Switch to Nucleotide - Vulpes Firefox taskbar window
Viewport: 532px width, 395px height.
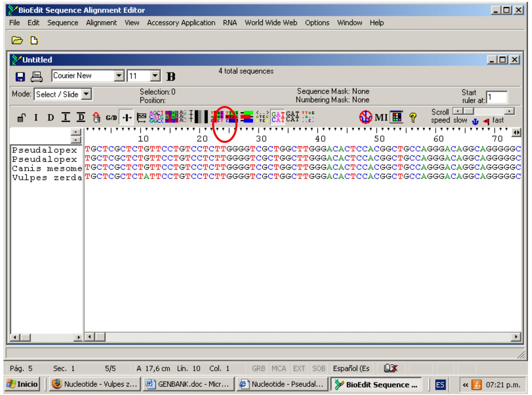(95, 384)
